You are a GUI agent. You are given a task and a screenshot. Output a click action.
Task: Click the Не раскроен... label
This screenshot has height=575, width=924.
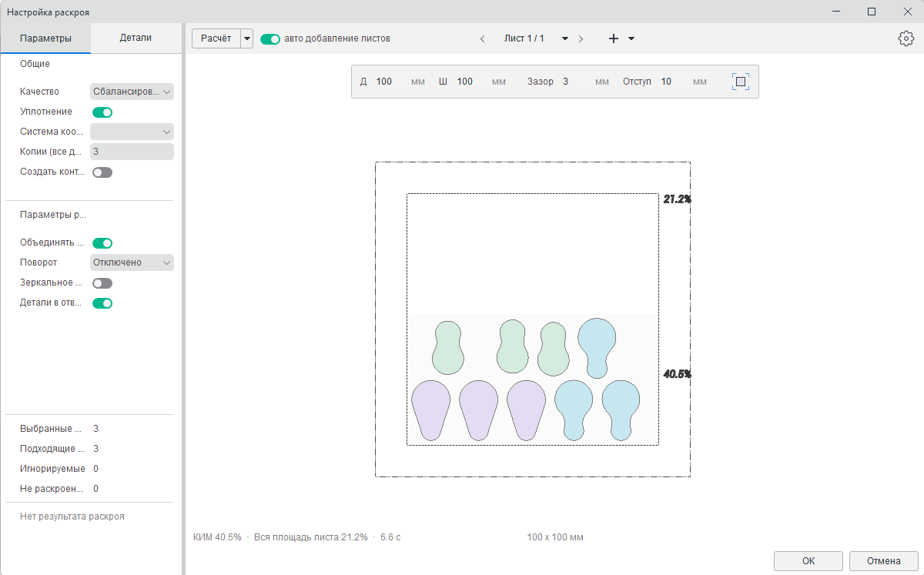pos(52,489)
